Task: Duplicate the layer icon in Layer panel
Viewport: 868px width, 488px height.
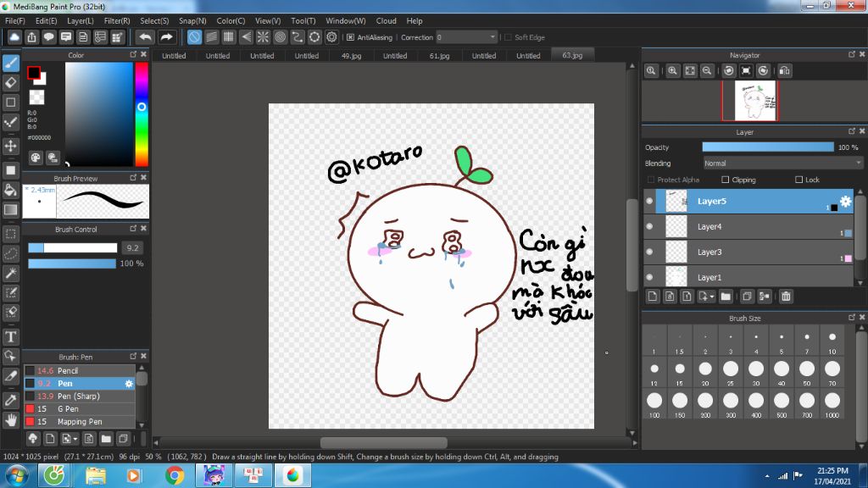Action: coord(747,297)
